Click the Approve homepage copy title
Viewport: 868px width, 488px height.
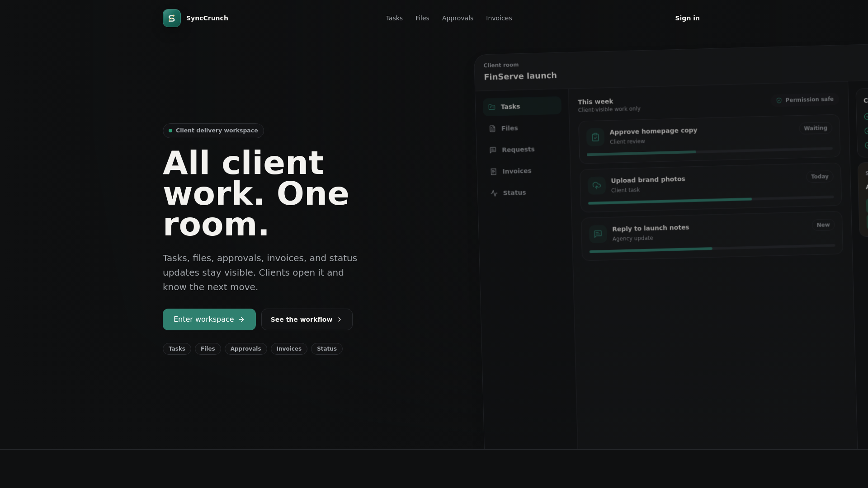click(653, 131)
